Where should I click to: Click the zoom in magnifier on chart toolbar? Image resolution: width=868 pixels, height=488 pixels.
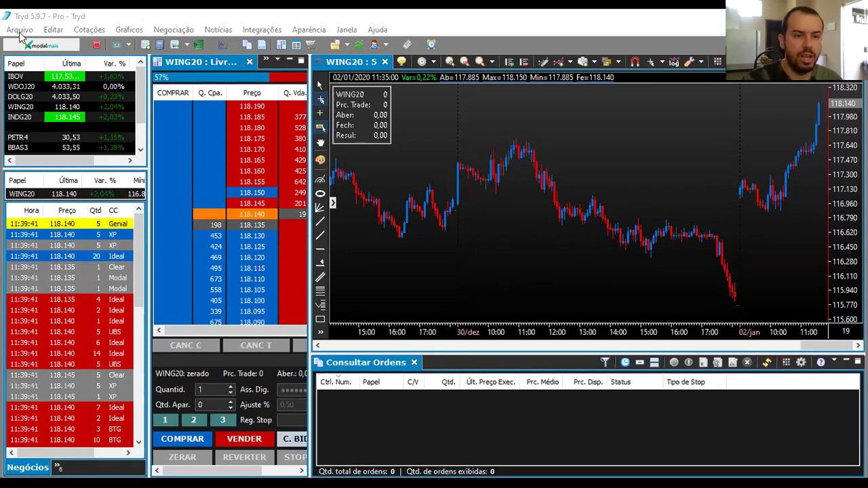pos(450,62)
